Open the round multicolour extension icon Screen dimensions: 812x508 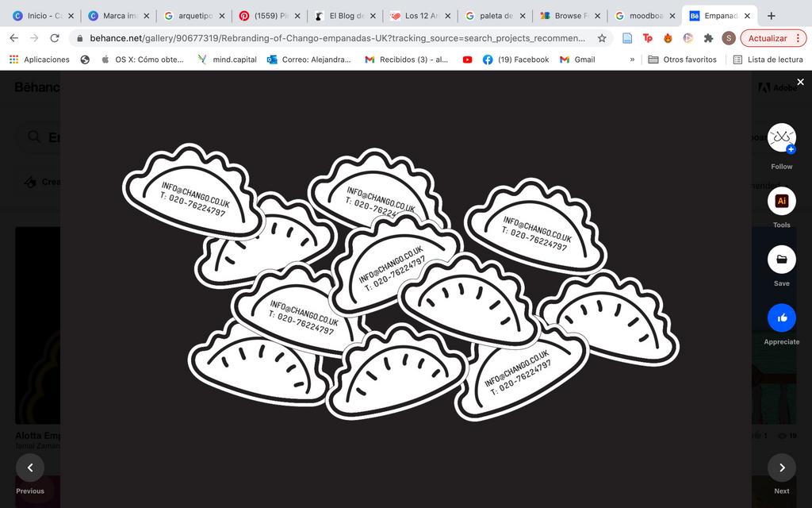688,38
